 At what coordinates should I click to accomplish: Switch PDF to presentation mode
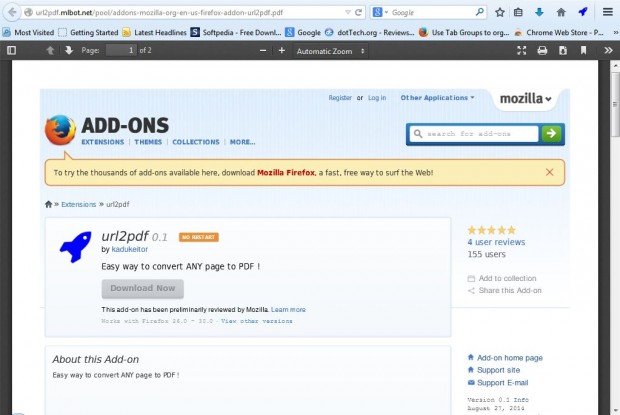522,51
